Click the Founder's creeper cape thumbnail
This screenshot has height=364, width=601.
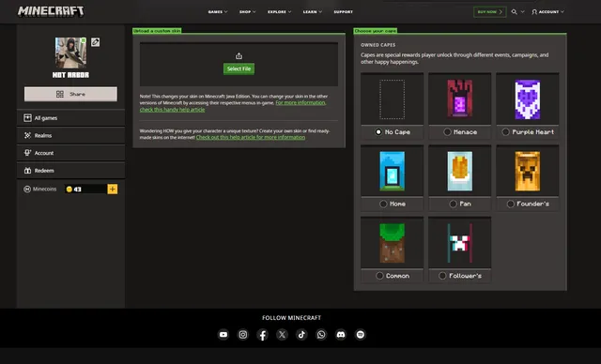coord(528,171)
